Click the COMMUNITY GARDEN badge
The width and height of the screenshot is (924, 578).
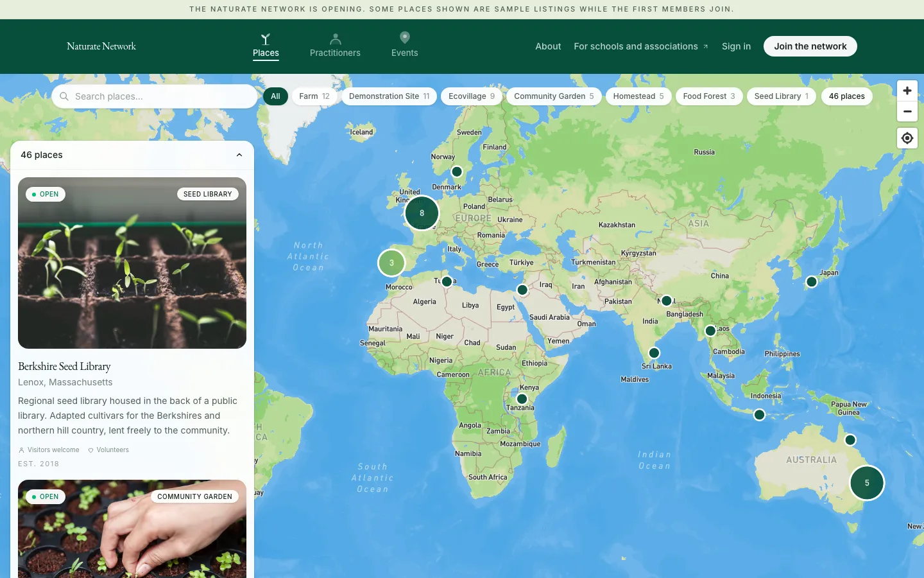[194, 496]
